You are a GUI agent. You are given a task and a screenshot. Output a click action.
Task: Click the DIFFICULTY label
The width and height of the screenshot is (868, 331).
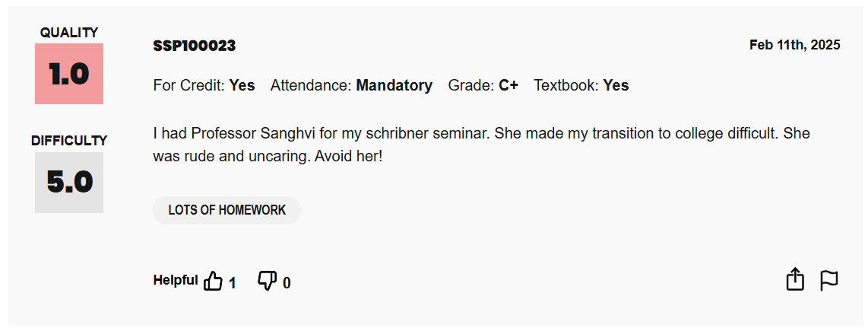[69, 141]
